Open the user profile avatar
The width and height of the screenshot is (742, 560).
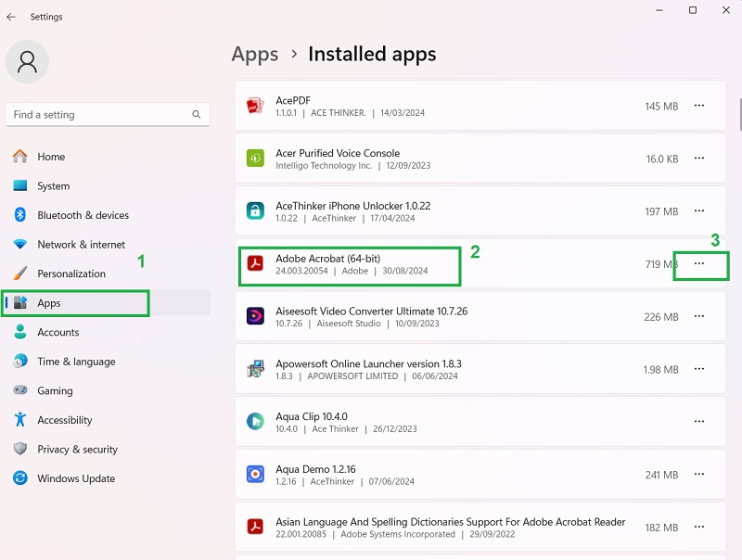tap(27, 62)
